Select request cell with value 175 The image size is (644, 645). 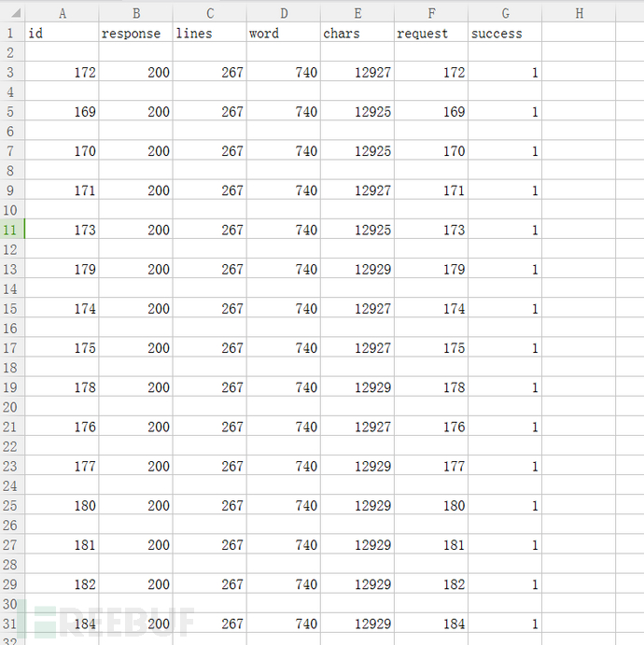(x=431, y=347)
